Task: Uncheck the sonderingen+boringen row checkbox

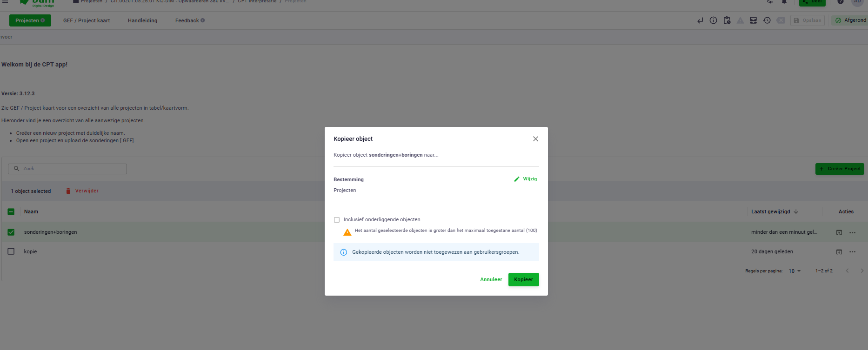Action: tap(11, 232)
